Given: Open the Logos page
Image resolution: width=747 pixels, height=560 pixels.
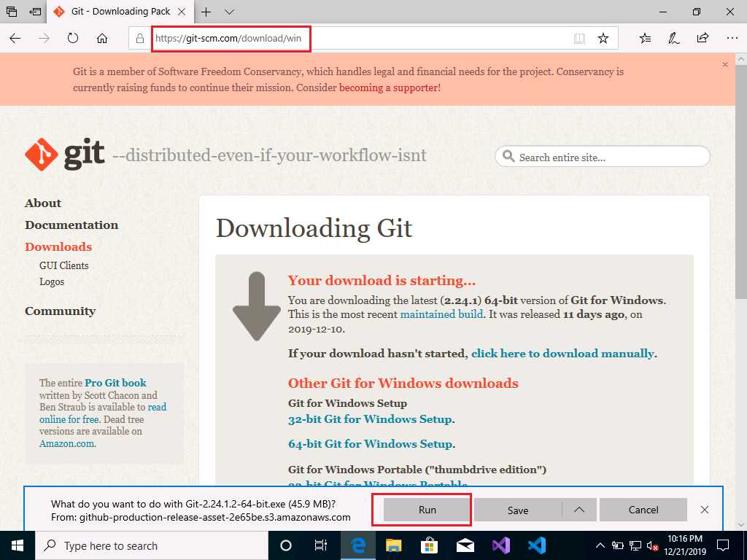Looking at the screenshot, I should pos(52,282).
